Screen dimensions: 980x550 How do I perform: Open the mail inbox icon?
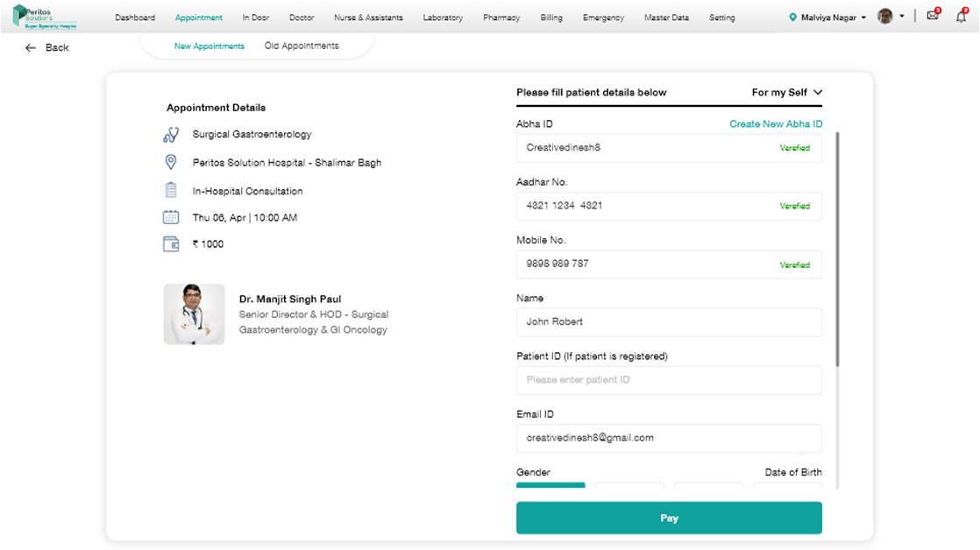(933, 16)
